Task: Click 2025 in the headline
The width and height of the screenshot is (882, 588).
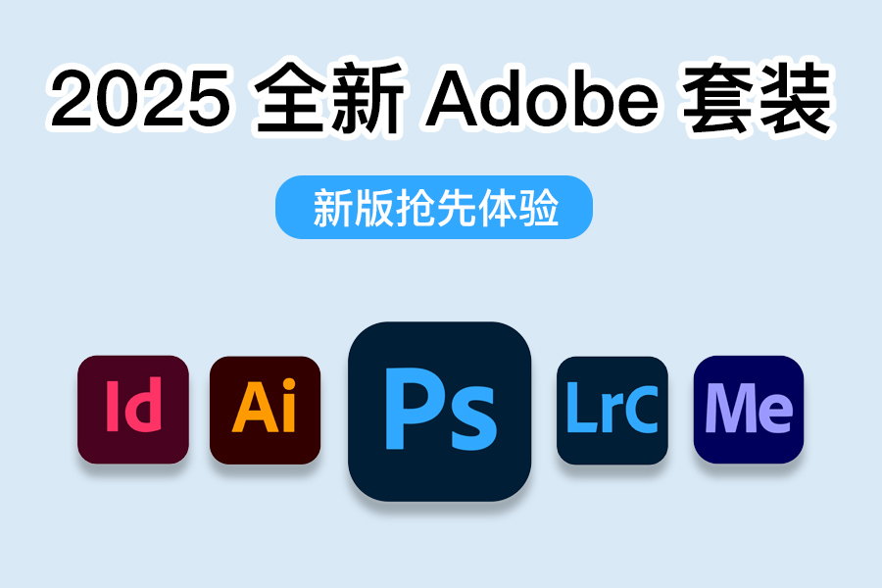Action: pos(140,98)
